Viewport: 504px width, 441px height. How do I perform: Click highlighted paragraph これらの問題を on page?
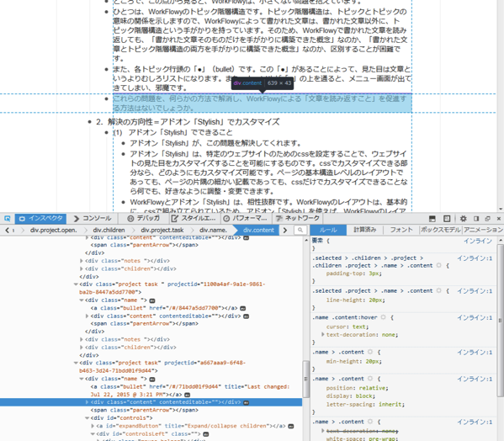(x=262, y=104)
